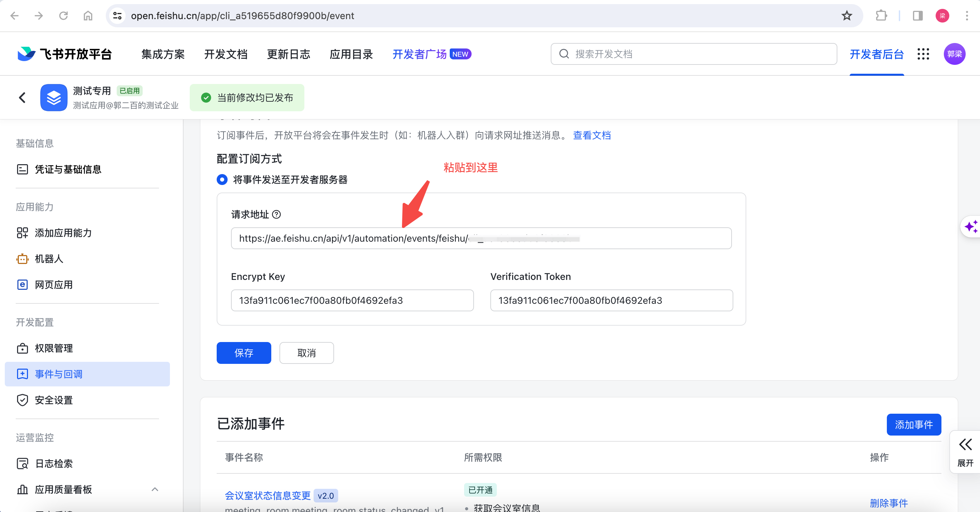Collapse the 应用质量看板 sidebar section
Screen dimensions: 980x512
[x=155, y=489]
